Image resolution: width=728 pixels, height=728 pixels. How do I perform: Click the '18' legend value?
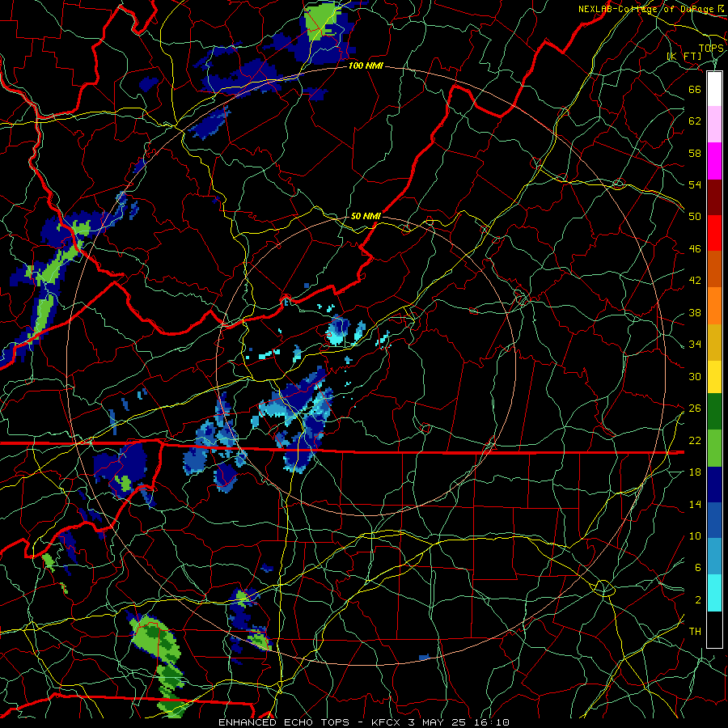pos(695,472)
